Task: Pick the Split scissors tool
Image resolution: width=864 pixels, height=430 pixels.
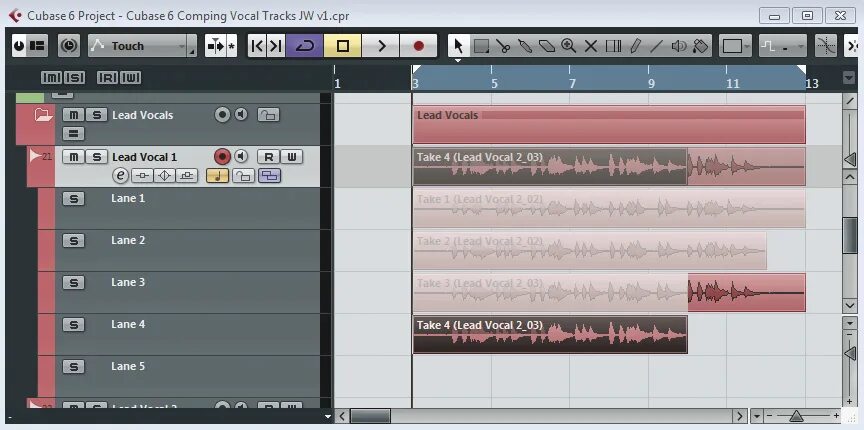Action: pyautogui.click(x=503, y=46)
